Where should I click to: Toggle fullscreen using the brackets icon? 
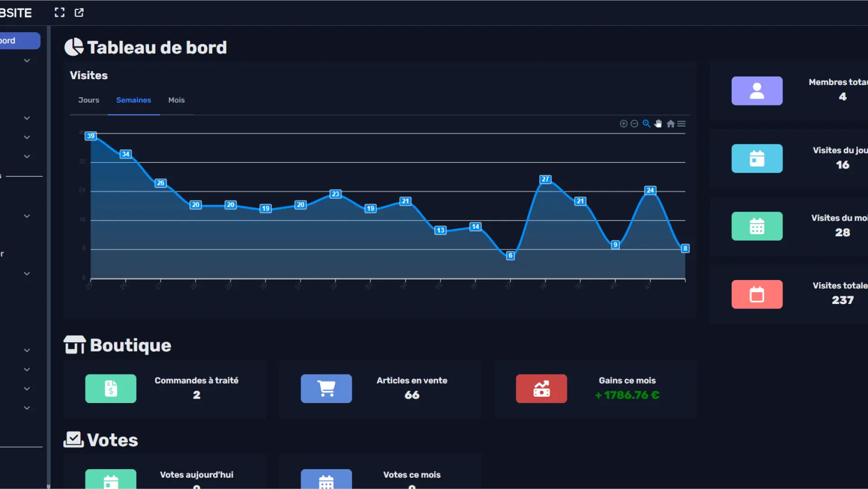pyautogui.click(x=60, y=12)
